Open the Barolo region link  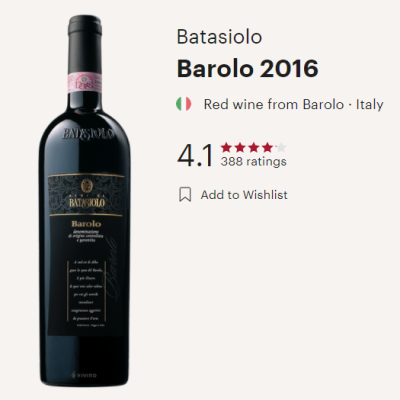[x=323, y=104]
